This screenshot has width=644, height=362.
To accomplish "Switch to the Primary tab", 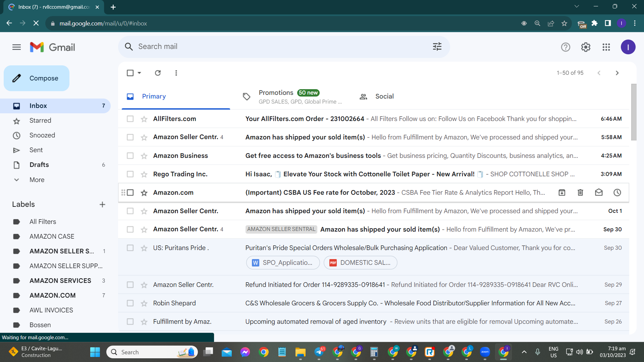I will coord(176,97).
